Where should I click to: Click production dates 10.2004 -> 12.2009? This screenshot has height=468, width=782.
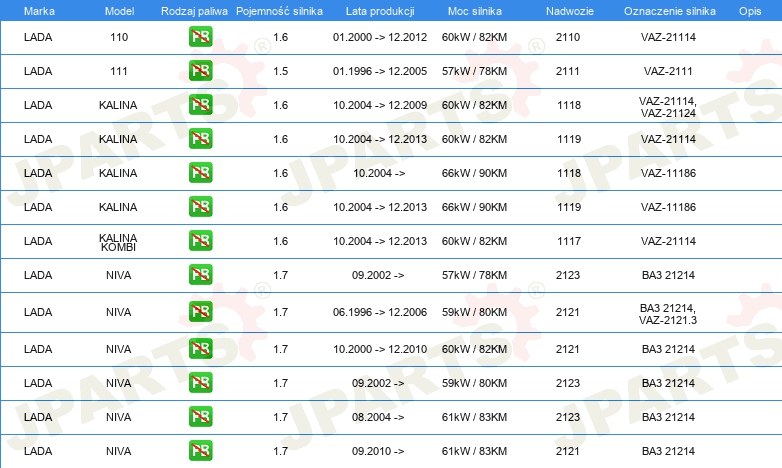tap(380, 105)
